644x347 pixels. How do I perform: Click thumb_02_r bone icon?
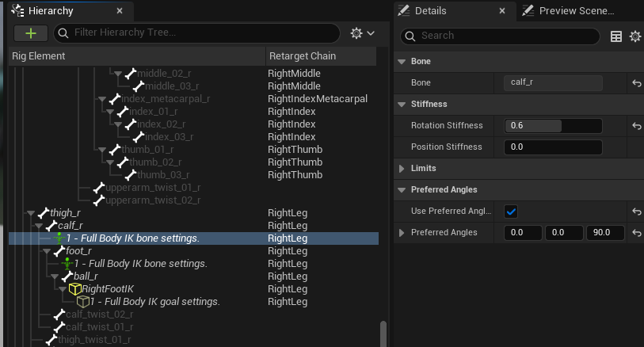coord(123,162)
